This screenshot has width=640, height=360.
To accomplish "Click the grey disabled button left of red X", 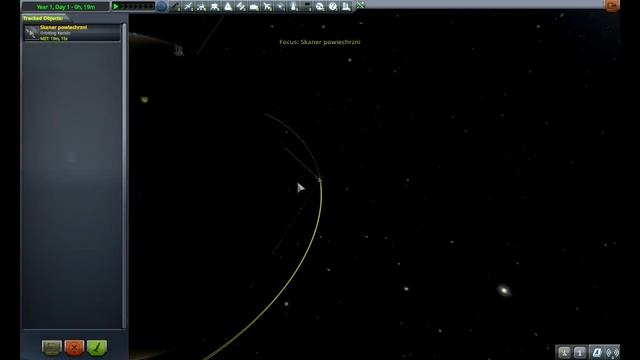I will pyautogui.click(x=52, y=348).
